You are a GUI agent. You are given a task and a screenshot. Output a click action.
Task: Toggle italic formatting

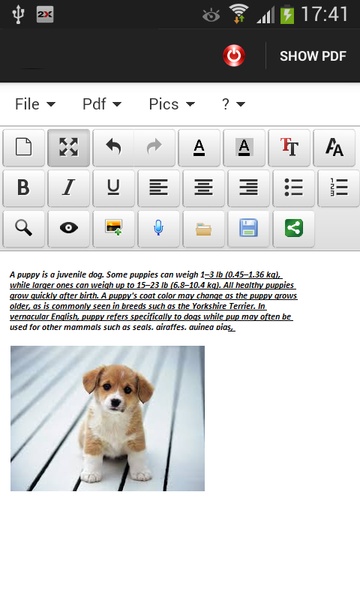click(x=68, y=188)
